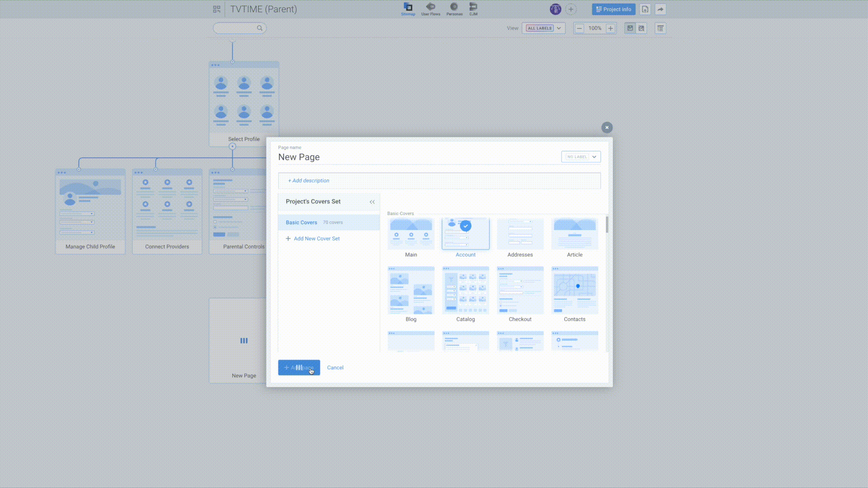Click the apps grid icon beside TVTIME title
The image size is (868, 488).
coord(217,9)
